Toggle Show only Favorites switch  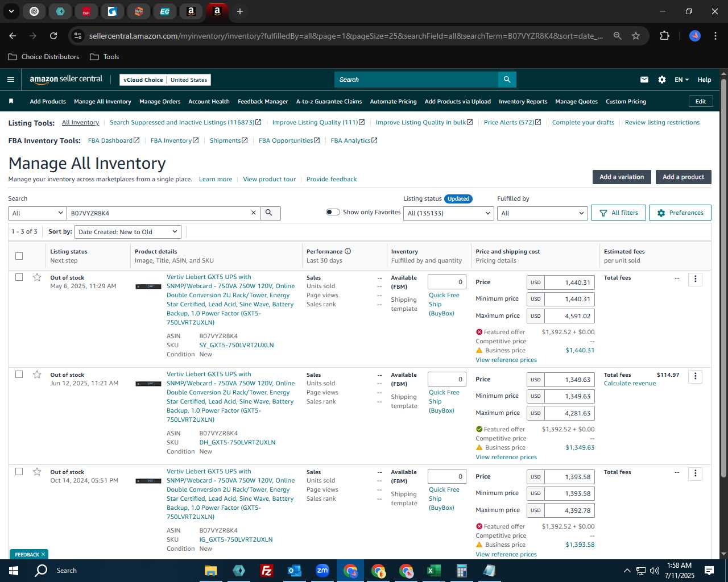click(333, 212)
